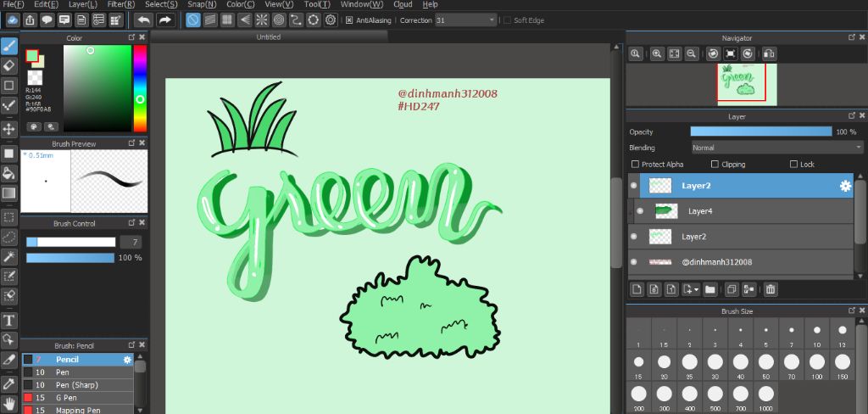Hide Layer4 using its visibility dot

coord(640,211)
